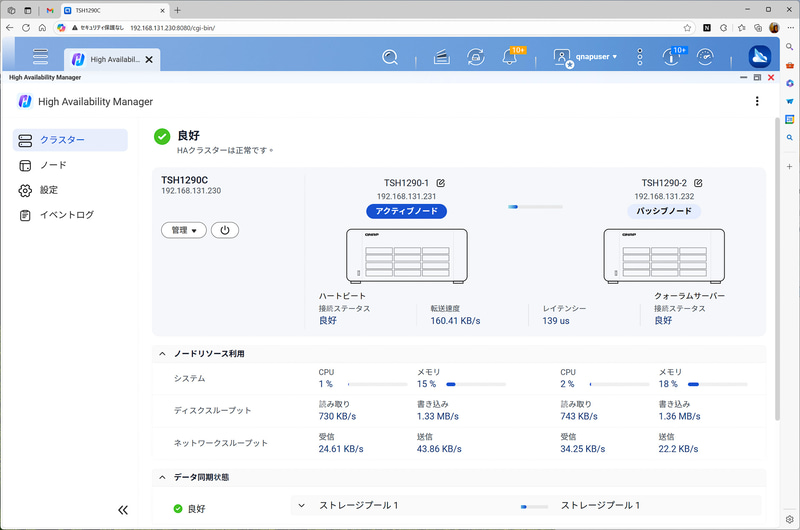Close the High Availability Manager taskbar tab
The width and height of the screenshot is (800, 530).
[149, 60]
